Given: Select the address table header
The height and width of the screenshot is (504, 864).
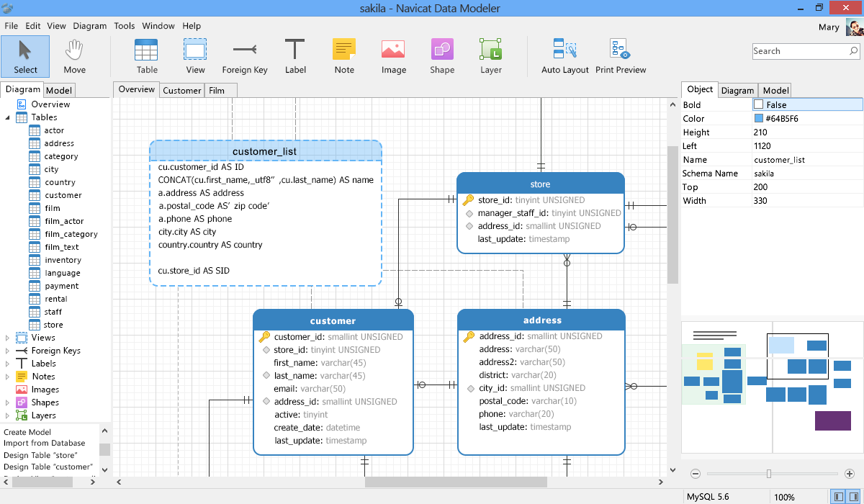Looking at the screenshot, I should [x=542, y=320].
